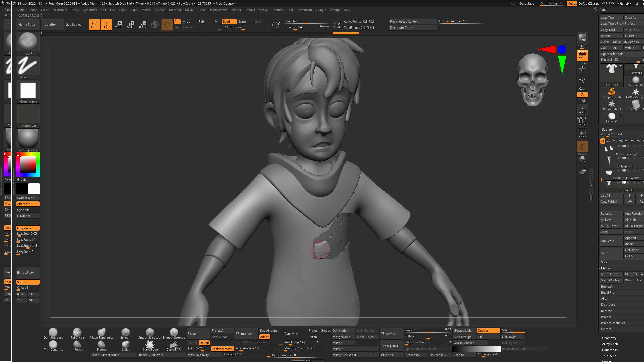Toggle Perspective mode button
Image resolution: width=644 pixels, height=362 pixels.
(582, 55)
